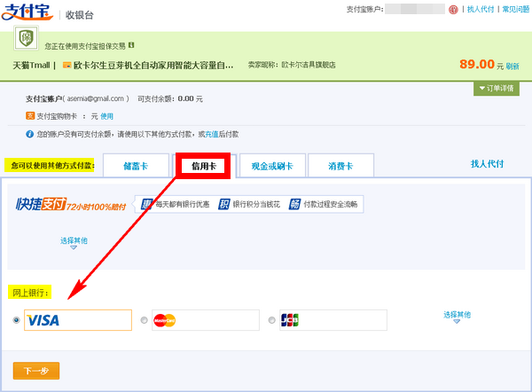
Task: Open the 常见问题 link
Action: coord(516,9)
